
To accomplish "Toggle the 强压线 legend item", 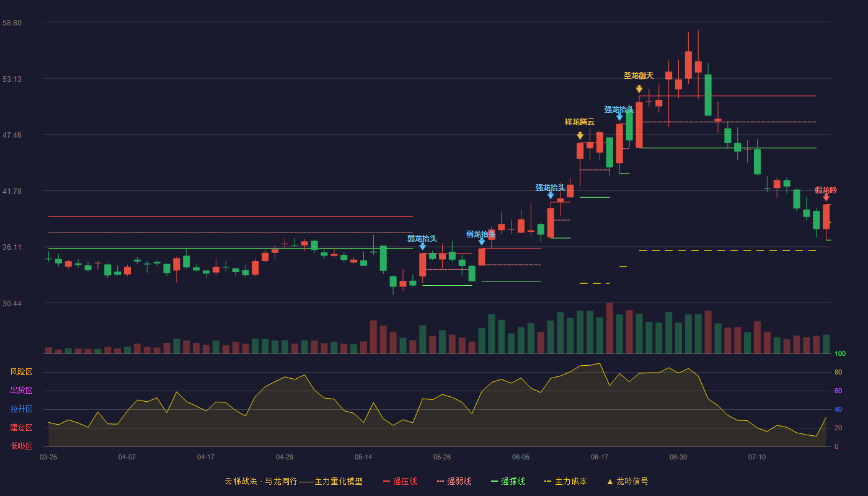I will click(400, 481).
